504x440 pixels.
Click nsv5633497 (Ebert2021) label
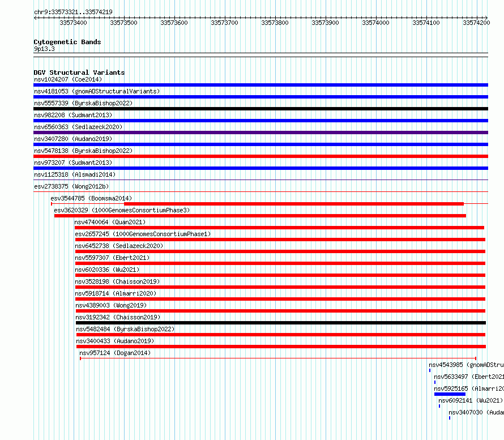[x=469, y=377]
